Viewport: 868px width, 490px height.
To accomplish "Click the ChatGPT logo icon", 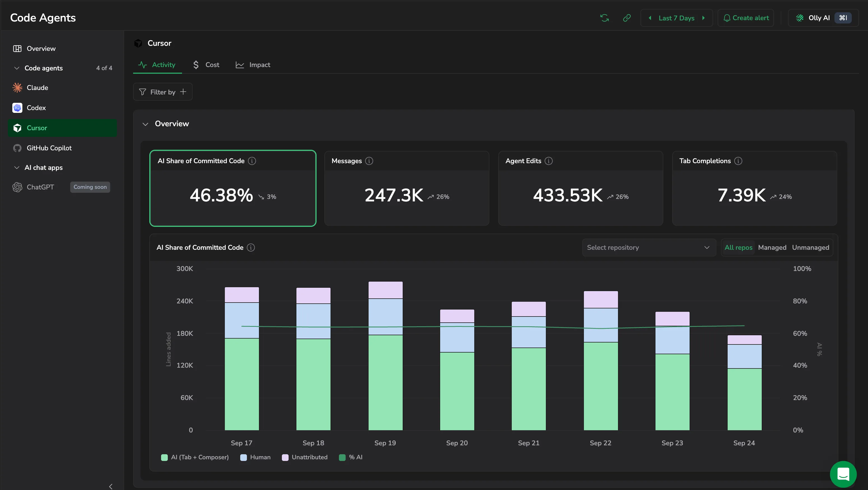I will [17, 187].
